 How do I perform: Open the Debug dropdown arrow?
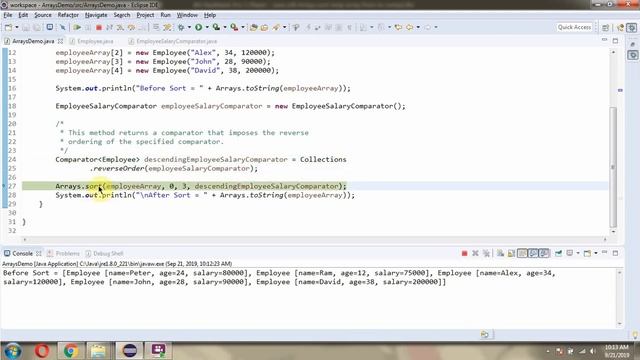[189, 27]
